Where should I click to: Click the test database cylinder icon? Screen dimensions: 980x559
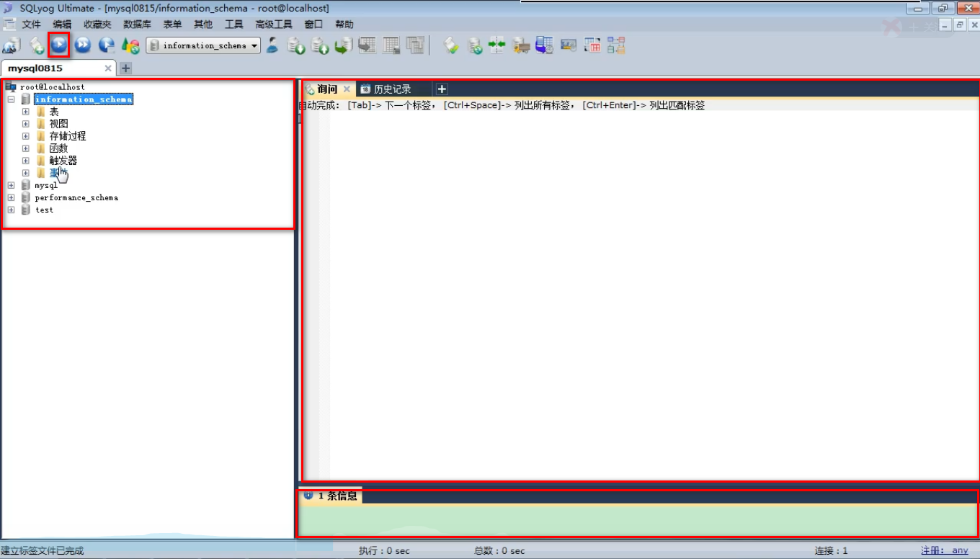click(26, 210)
